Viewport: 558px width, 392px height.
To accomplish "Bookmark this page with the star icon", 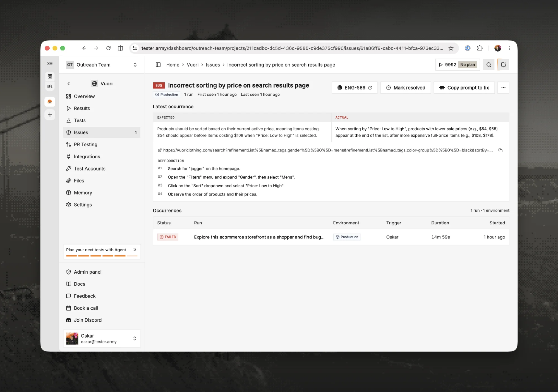I will (451, 48).
